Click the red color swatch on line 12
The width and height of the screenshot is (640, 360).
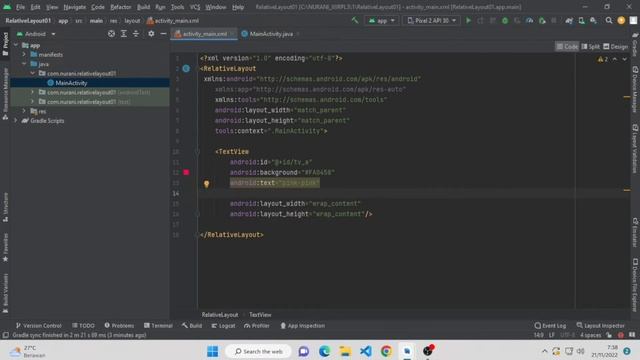click(186, 172)
